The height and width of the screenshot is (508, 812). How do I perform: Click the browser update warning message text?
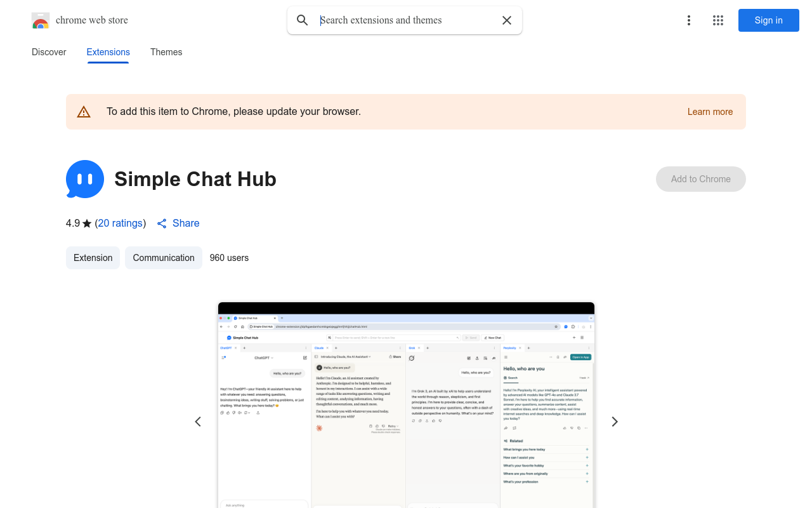pyautogui.click(x=233, y=112)
